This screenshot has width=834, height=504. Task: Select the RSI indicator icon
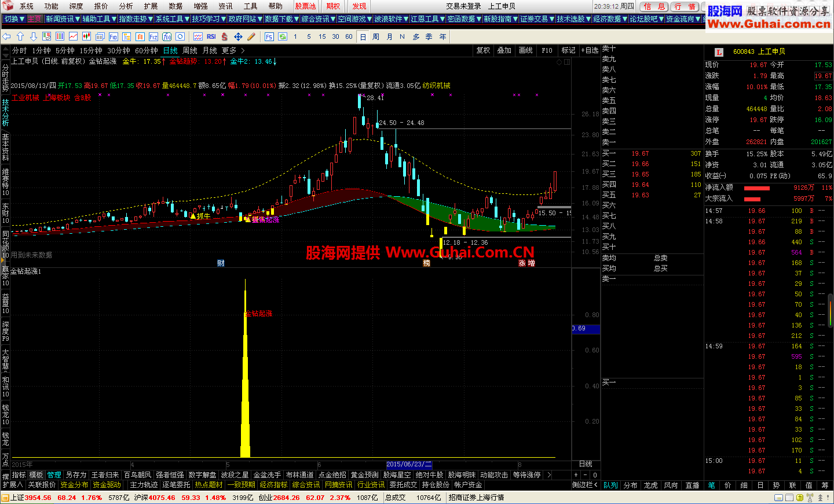click(x=211, y=36)
